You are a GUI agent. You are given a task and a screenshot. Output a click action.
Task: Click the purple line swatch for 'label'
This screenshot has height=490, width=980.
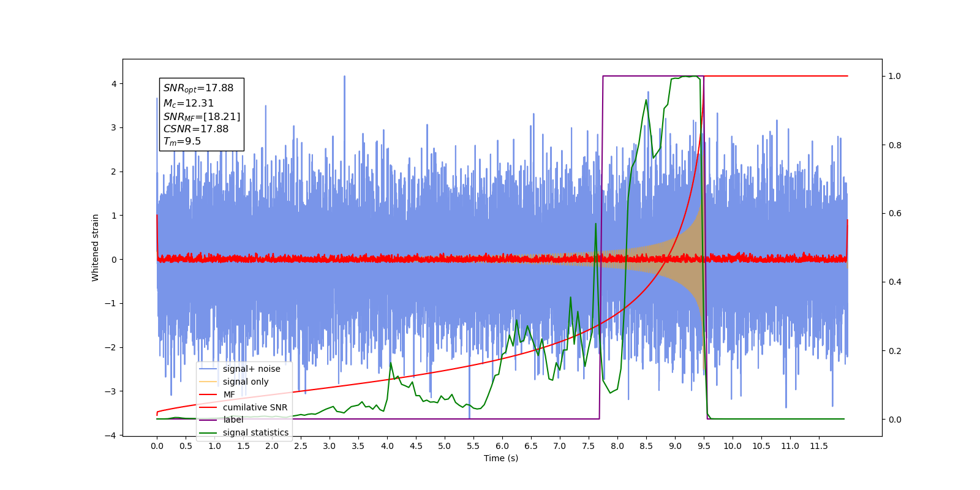click(208, 420)
